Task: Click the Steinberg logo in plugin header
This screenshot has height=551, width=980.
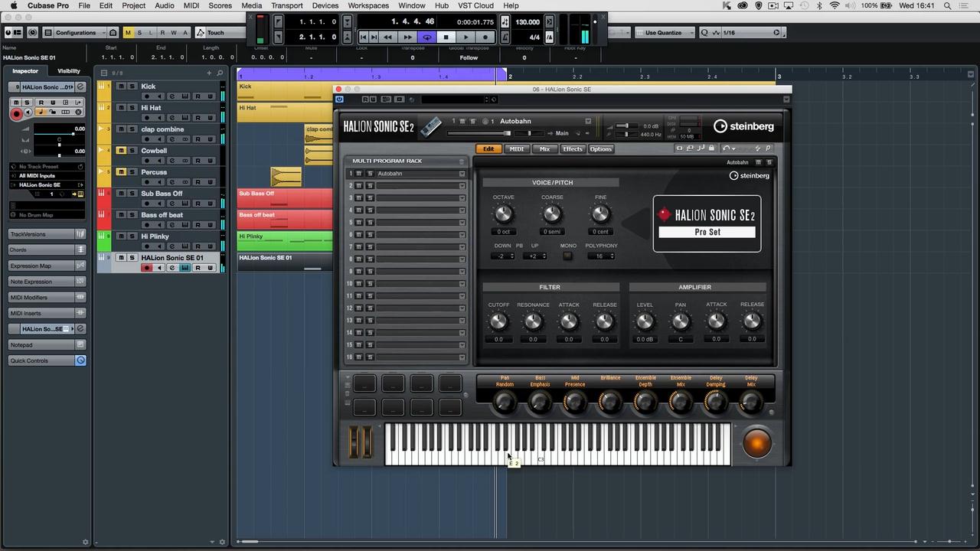Action: 744,126
